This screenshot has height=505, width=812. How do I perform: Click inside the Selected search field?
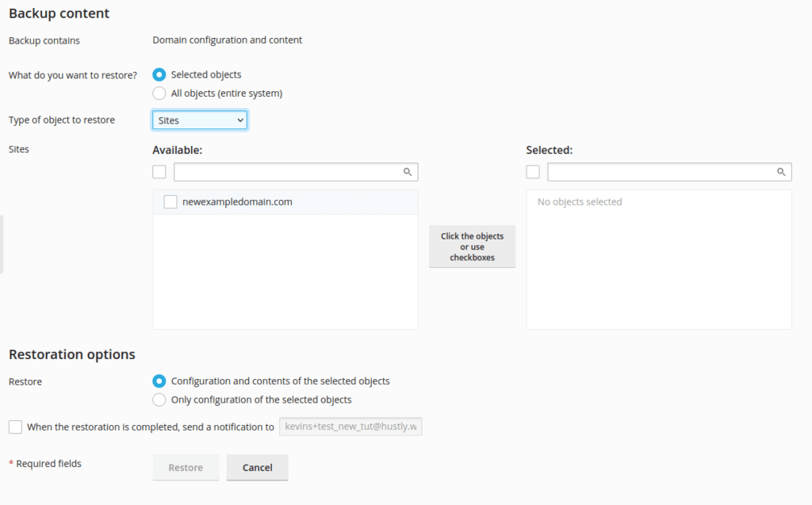click(666, 171)
